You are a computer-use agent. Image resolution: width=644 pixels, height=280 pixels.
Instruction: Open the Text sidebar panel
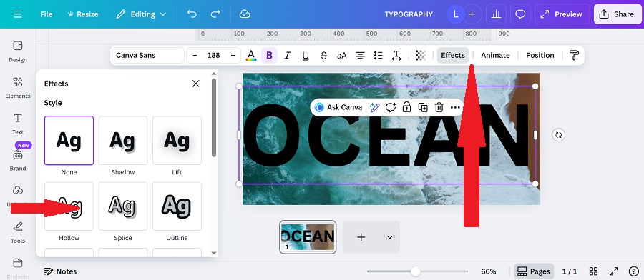18,124
